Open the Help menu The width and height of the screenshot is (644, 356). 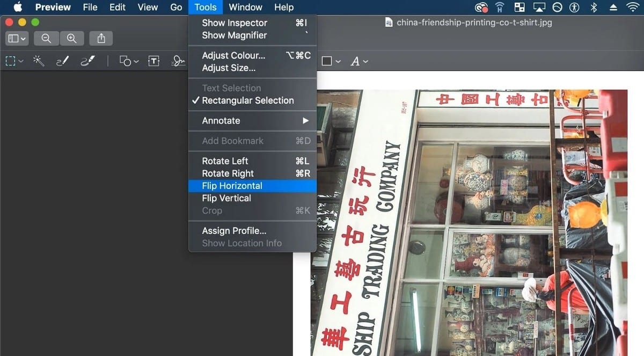pyautogui.click(x=284, y=7)
